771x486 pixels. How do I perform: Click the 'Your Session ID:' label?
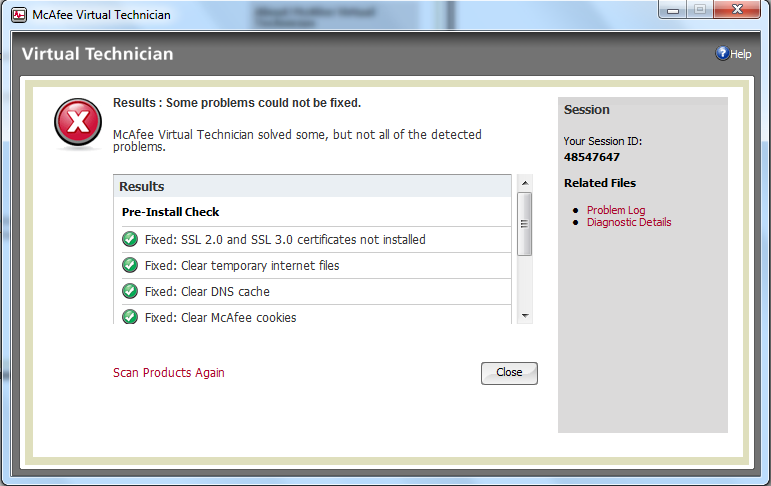pos(603,141)
